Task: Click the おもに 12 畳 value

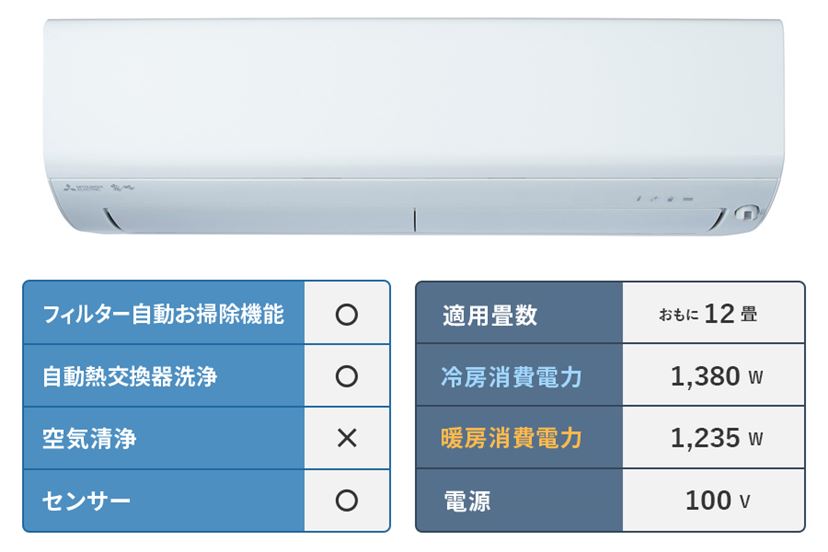Action: [x=708, y=314]
